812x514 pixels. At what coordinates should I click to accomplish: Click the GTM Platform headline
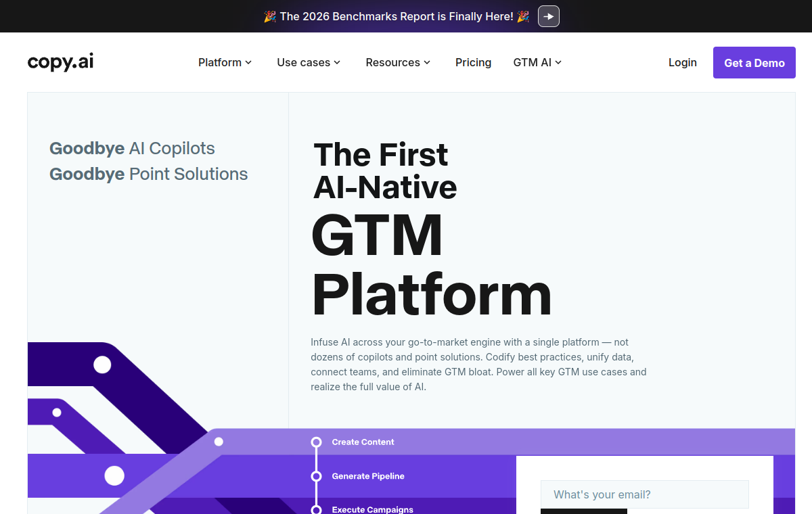click(x=431, y=264)
